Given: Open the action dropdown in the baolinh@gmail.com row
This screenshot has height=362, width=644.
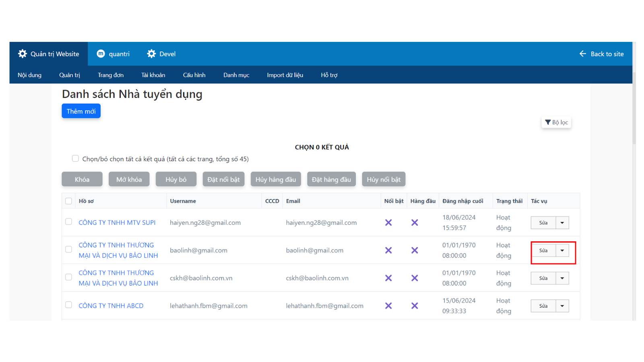Looking at the screenshot, I should (x=562, y=251).
